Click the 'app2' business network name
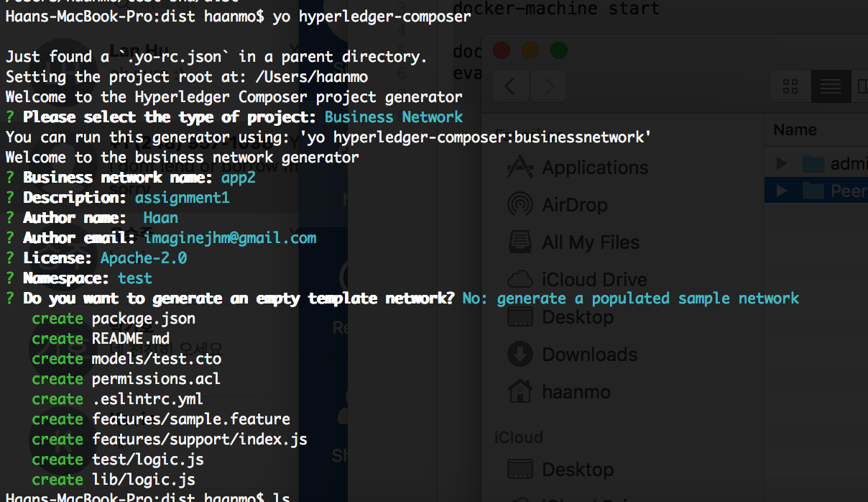868x502 pixels. (239, 177)
